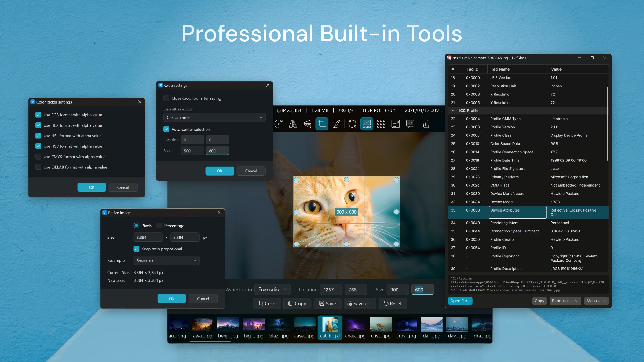Enable Use CIELAB format with alpha value

point(38,167)
